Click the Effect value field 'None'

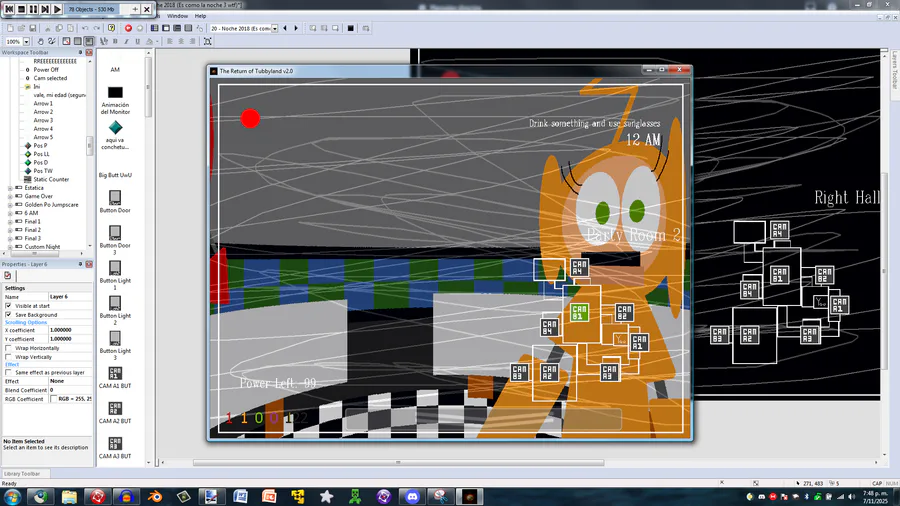(x=70, y=381)
